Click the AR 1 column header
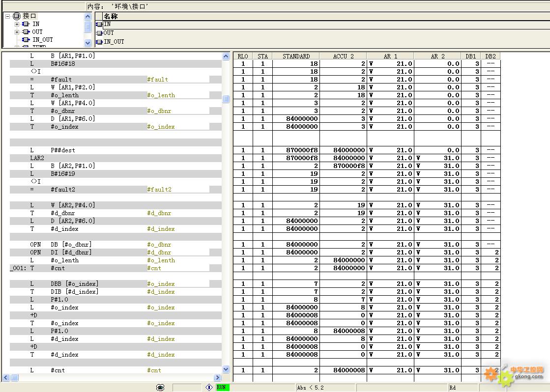This screenshot has width=550, height=392. (390, 56)
